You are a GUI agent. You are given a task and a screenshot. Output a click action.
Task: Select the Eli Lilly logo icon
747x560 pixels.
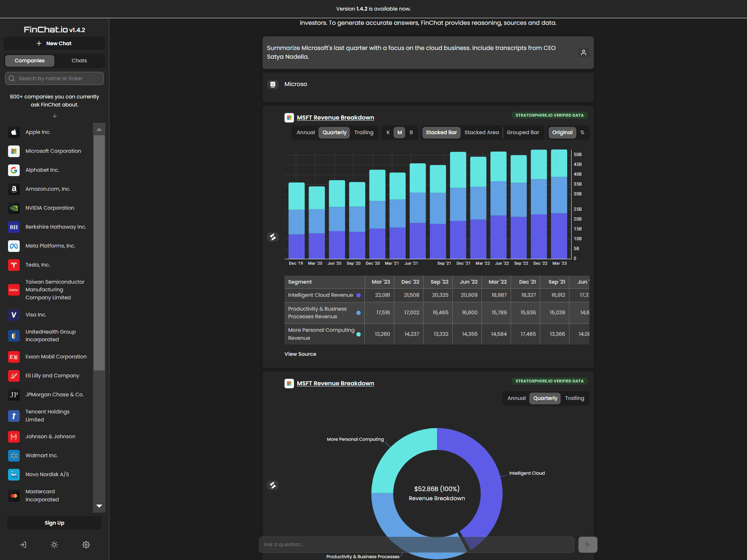pos(14,376)
